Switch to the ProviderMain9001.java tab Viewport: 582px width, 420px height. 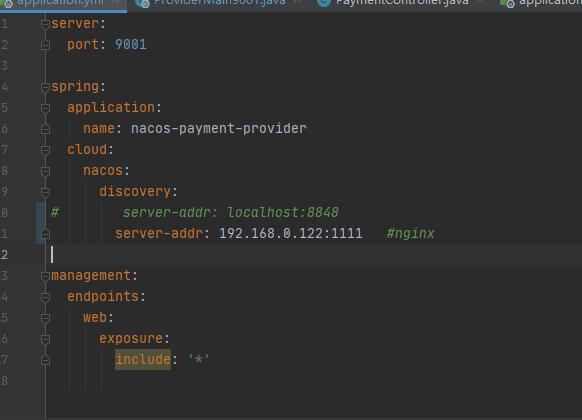(x=219, y=3)
